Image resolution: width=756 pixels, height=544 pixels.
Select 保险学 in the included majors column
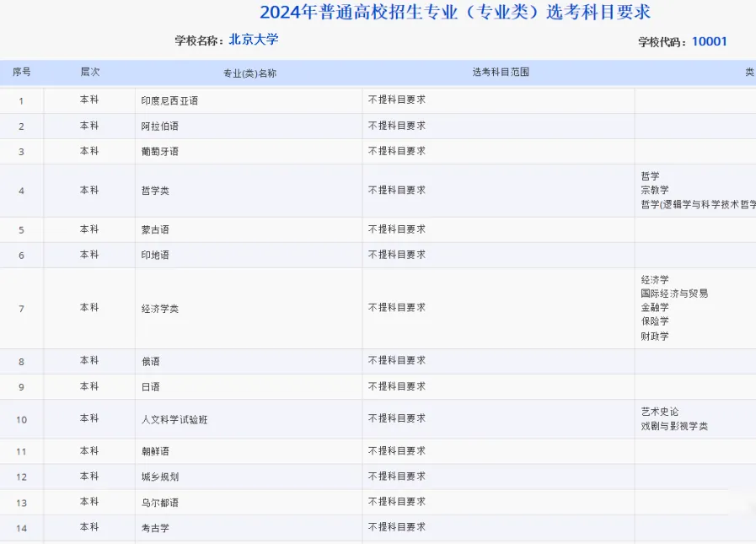click(655, 321)
